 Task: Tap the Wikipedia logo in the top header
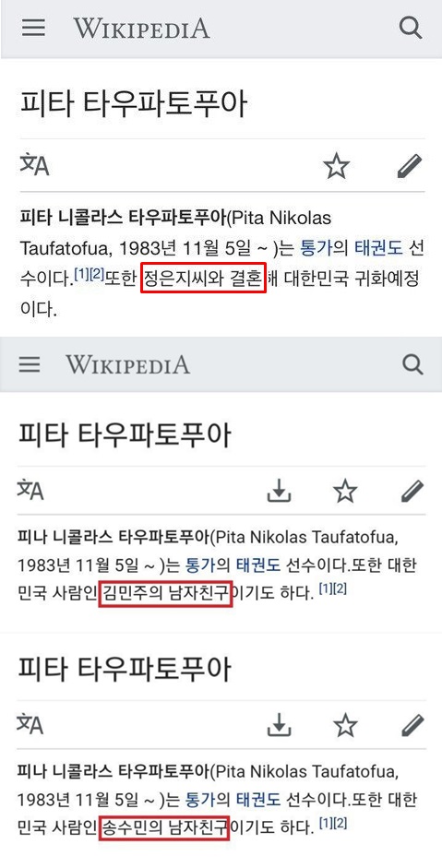click(x=142, y=28)
